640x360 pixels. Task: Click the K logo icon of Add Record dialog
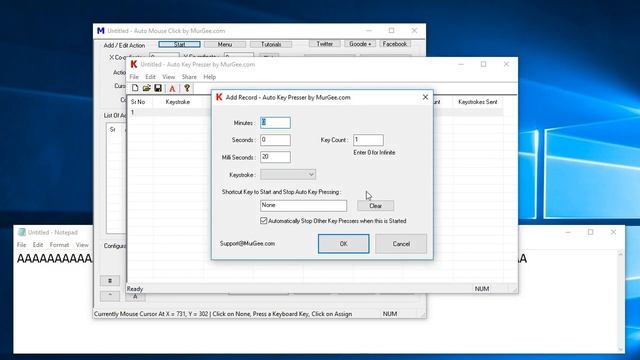coord(219,97)
